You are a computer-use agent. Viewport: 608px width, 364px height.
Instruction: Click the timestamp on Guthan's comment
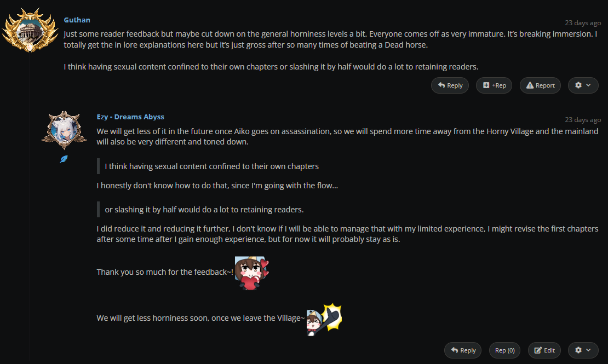583,23
